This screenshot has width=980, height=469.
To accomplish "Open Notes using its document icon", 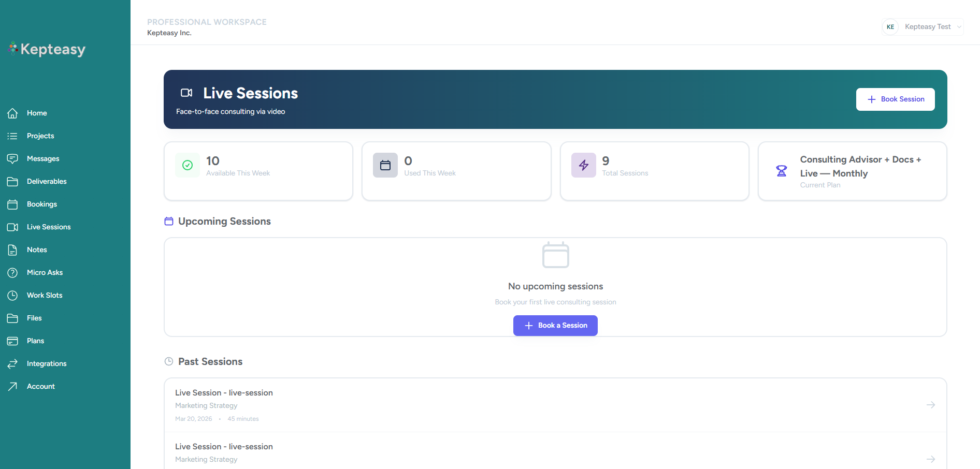I will point(12,250).
